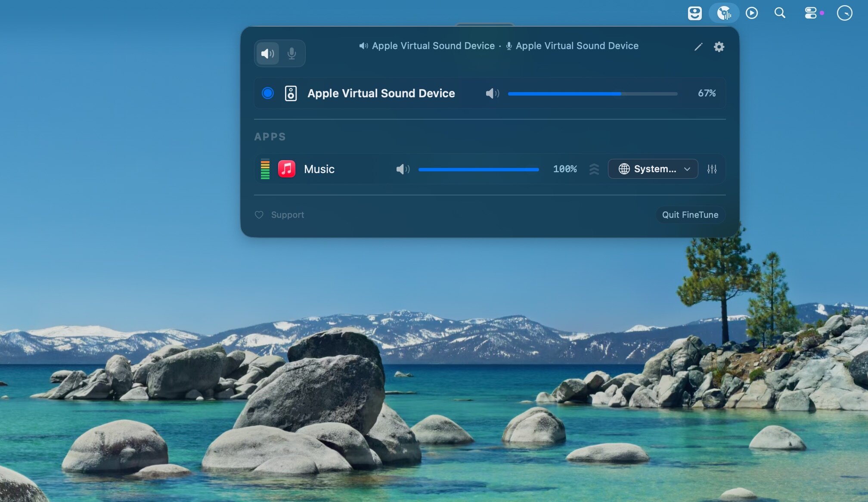Switch to the input devices microphone tab
Screen dimensions: 868x502
coord(291,53)
